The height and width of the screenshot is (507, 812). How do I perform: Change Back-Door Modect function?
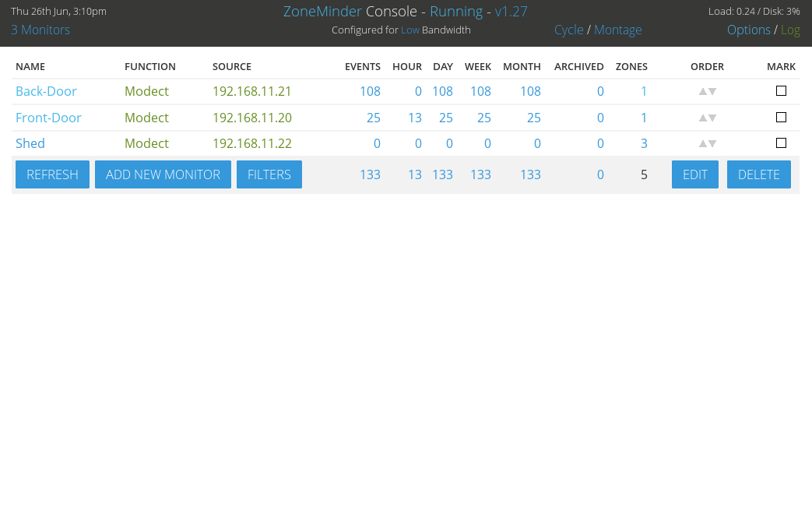coord(146,91)
